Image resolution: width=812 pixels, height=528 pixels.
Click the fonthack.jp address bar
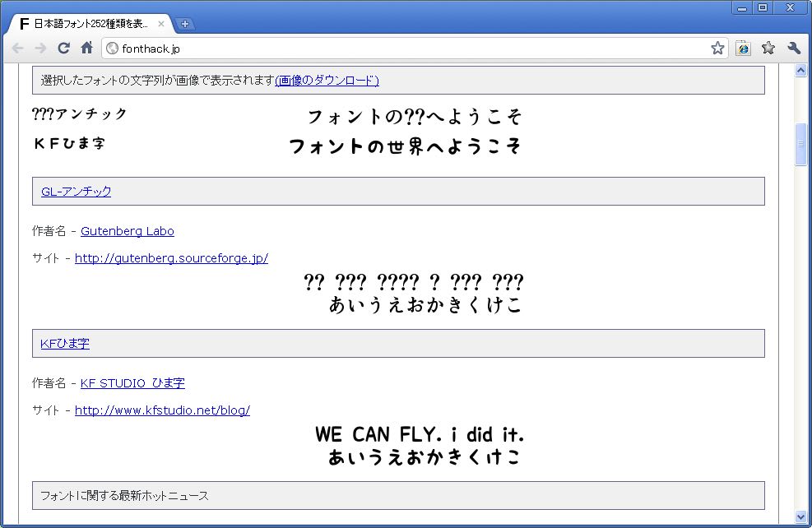(x=411, y=49)
